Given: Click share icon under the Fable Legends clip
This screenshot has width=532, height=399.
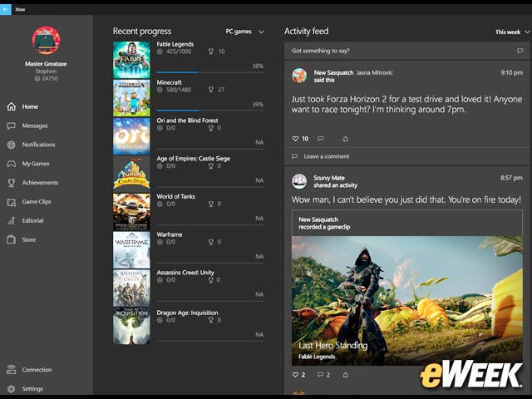Looking at the screenshot, I should click(346, 375).
